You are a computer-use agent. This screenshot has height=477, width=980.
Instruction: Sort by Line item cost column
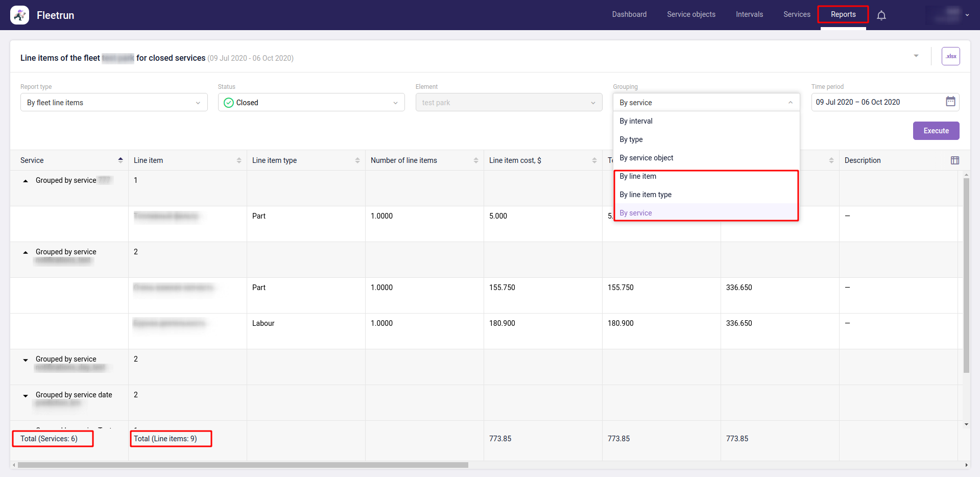[594, 160]
